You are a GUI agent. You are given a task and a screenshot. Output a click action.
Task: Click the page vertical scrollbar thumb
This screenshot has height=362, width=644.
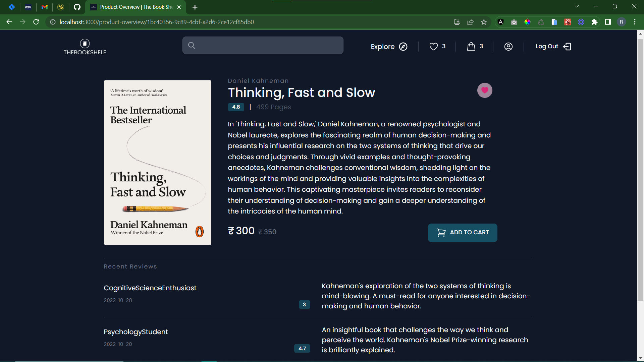pyautogui.click(x=640, y=169)
